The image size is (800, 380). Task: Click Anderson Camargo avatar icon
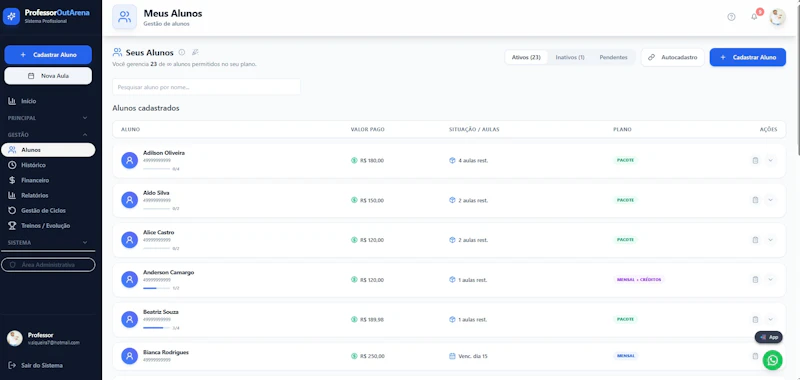(x=130, y=280)
